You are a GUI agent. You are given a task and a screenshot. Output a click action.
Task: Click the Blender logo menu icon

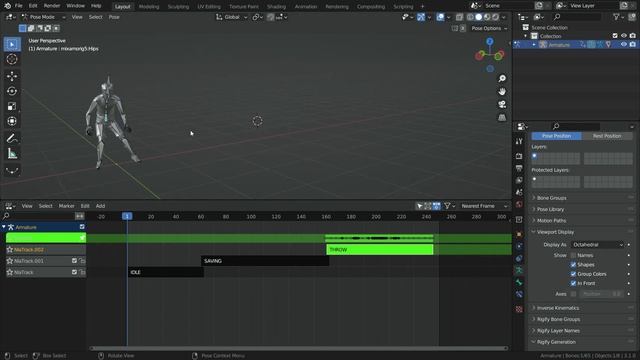(x=7, y=6)
